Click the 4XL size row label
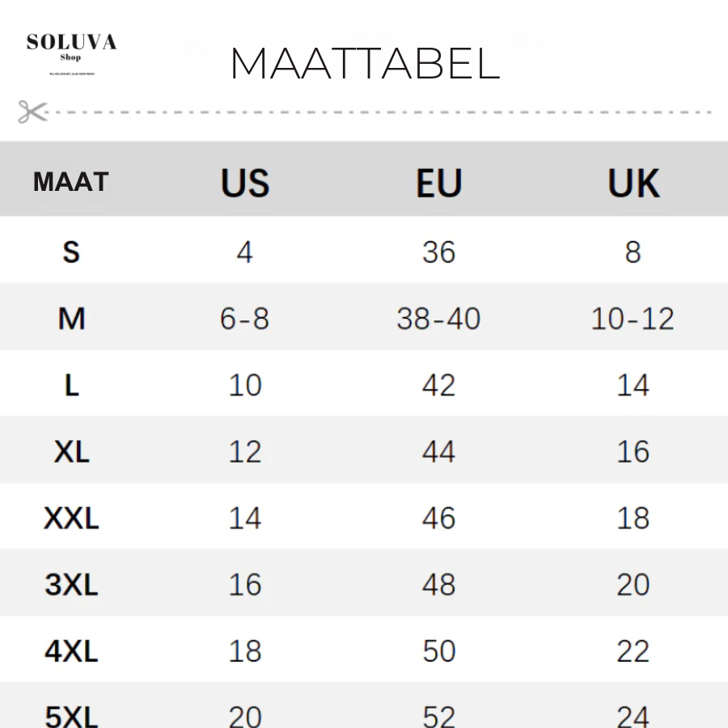 click(71, 651)
